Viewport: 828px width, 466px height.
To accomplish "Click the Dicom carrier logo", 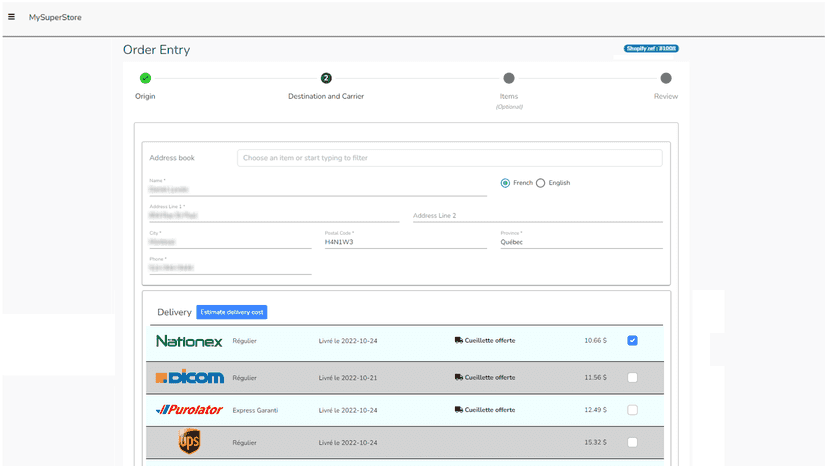I will coord(190,377).
